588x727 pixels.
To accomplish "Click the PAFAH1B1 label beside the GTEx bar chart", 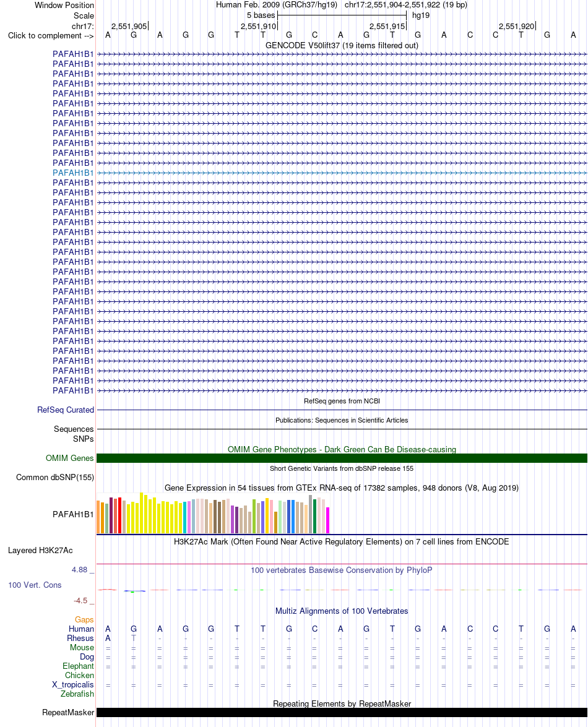I will point(73,514).
